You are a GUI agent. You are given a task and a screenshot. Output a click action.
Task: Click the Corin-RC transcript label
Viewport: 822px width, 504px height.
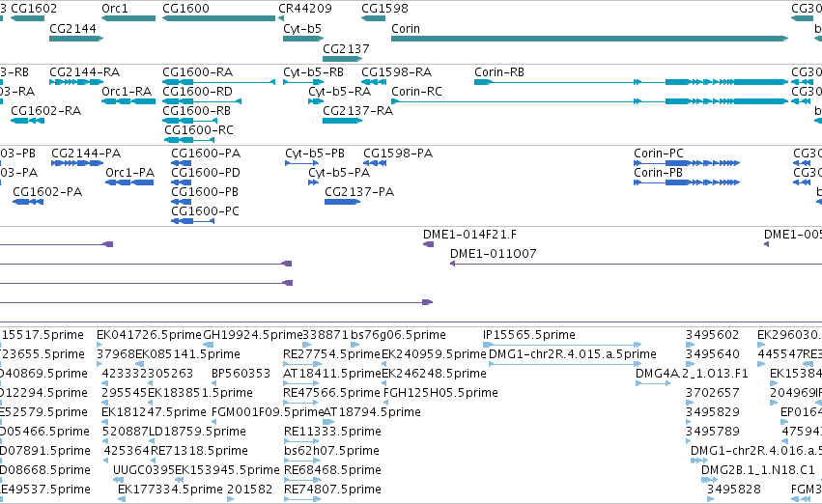point(416,92)
